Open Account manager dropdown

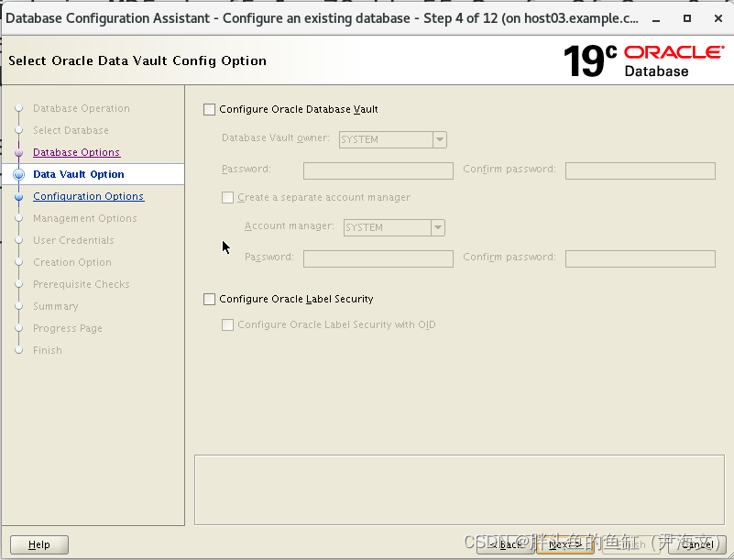click(x=438, y=227)
